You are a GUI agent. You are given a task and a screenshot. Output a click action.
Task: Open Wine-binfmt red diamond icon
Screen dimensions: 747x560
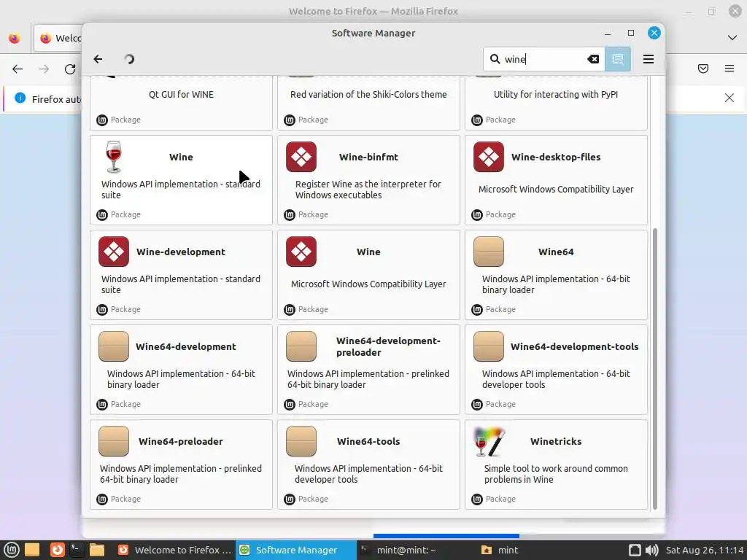coord(301,157)
